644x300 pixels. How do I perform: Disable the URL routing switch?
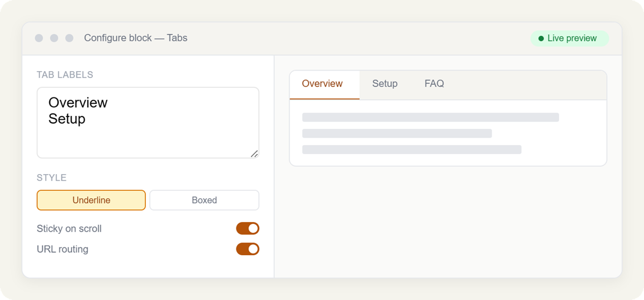tap(248, 249)
